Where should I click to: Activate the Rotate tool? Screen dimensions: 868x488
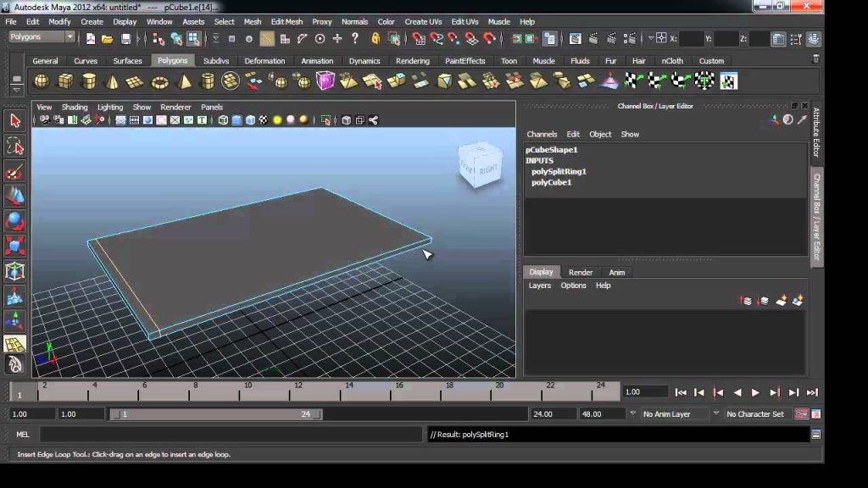(x=15, y=221)
